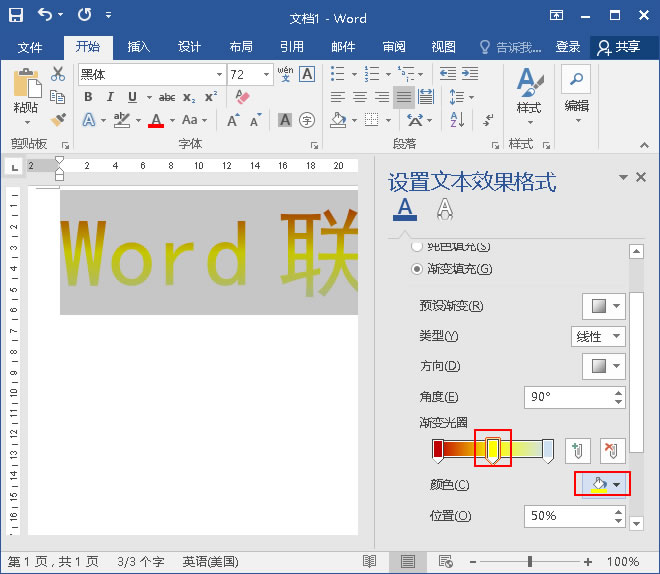Select the yellow middle gradient stop
Image resolution: width=660 pixels, height=574 pixels.
492,449
